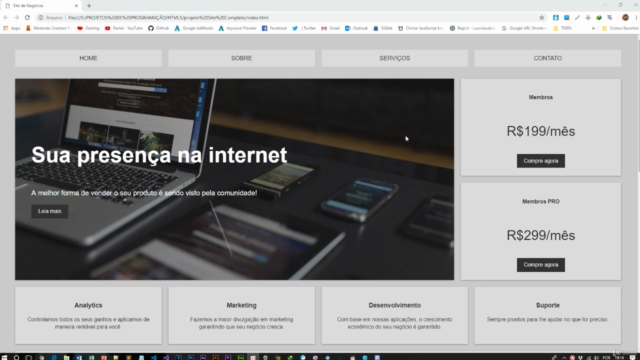This screenshot has height=360, width=640.
Task: Open File Explorer from the taskbar
Action: click(67, 357)
